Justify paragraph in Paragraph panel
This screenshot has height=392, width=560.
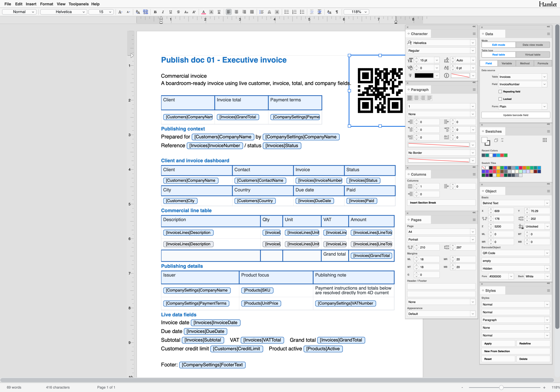coord(430,98)
